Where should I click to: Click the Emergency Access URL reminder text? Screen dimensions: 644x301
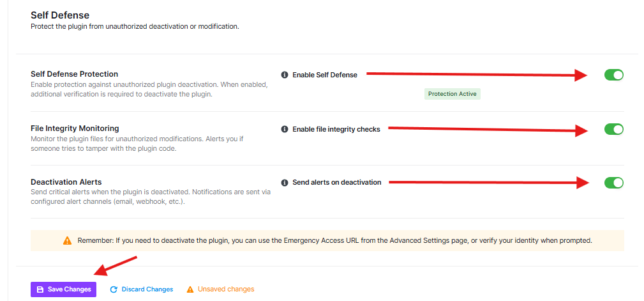[x=334, y=241]
